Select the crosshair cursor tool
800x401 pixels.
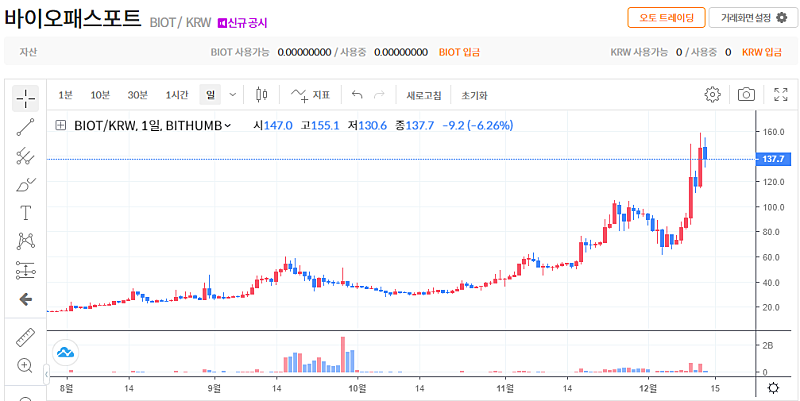pos(26,98)
